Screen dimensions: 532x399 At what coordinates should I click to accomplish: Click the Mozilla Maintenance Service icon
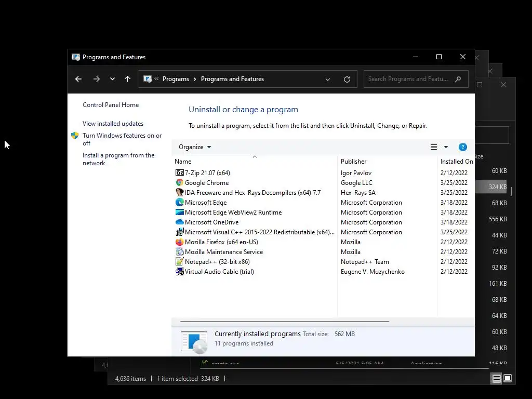point(179,252)
